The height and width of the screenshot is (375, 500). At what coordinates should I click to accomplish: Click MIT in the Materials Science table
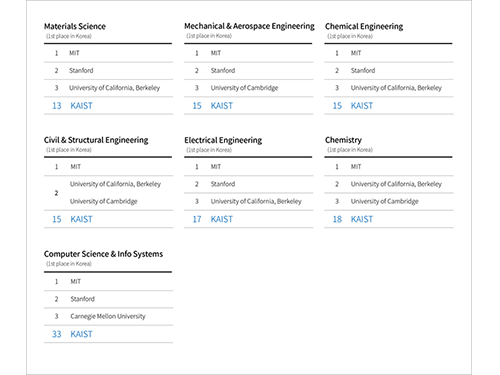tap(74, 53)
